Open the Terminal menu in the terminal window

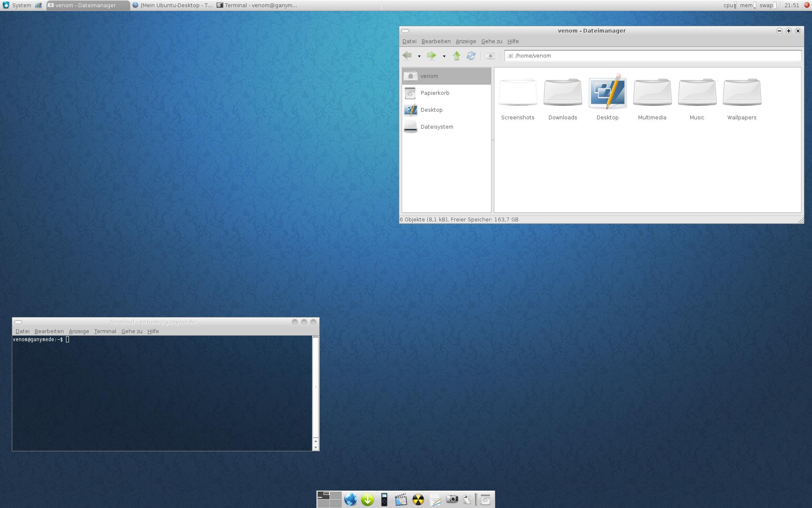[x=105, y=331]
